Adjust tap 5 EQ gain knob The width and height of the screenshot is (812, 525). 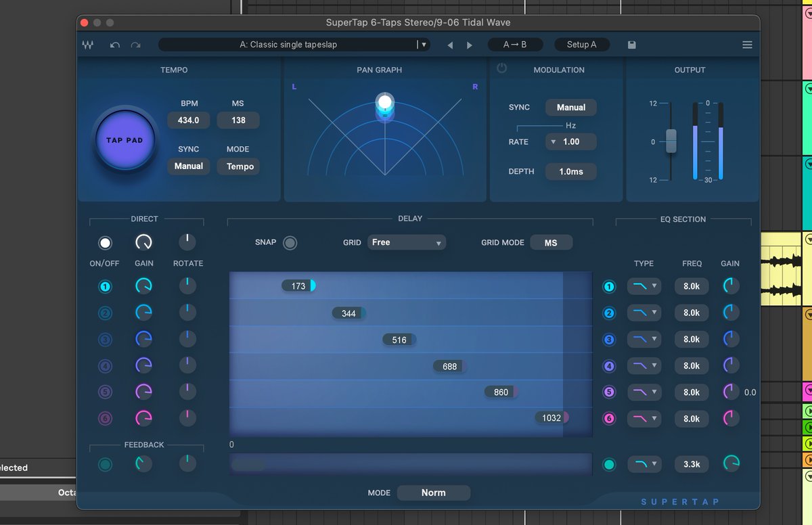pyautogui.click(x=731, y=392)
